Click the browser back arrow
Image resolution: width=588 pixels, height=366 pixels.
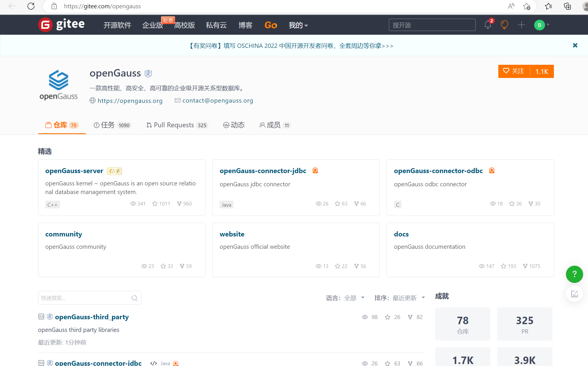pos(12,6)
